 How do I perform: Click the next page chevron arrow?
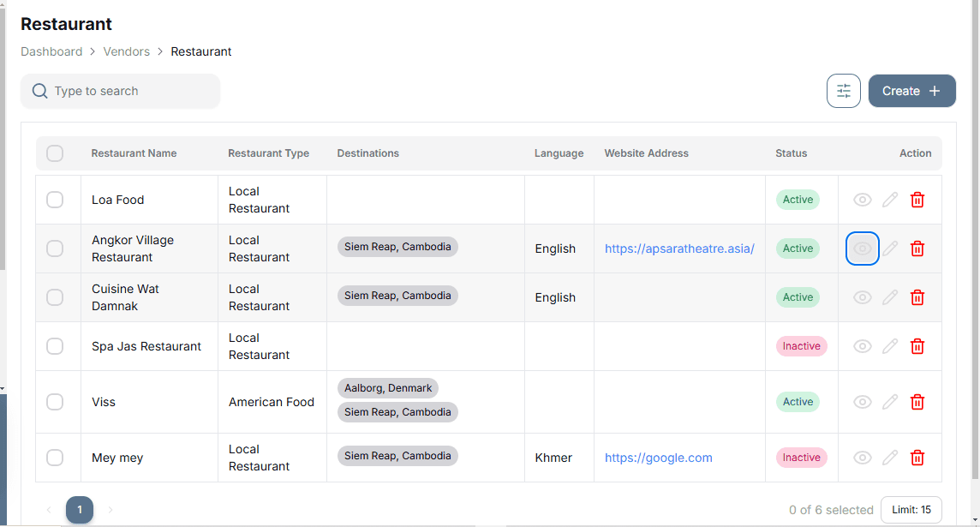[111, 510]
